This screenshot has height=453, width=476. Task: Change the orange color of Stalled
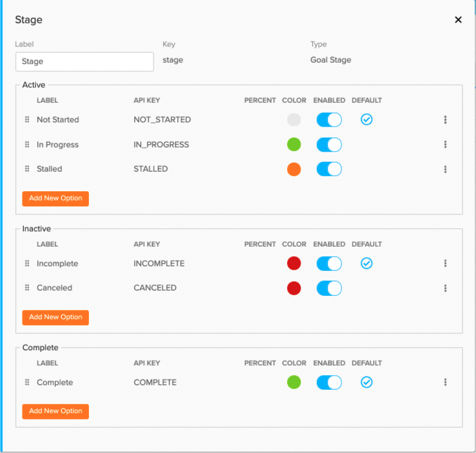pyautogui.click(x=294, y=169)
